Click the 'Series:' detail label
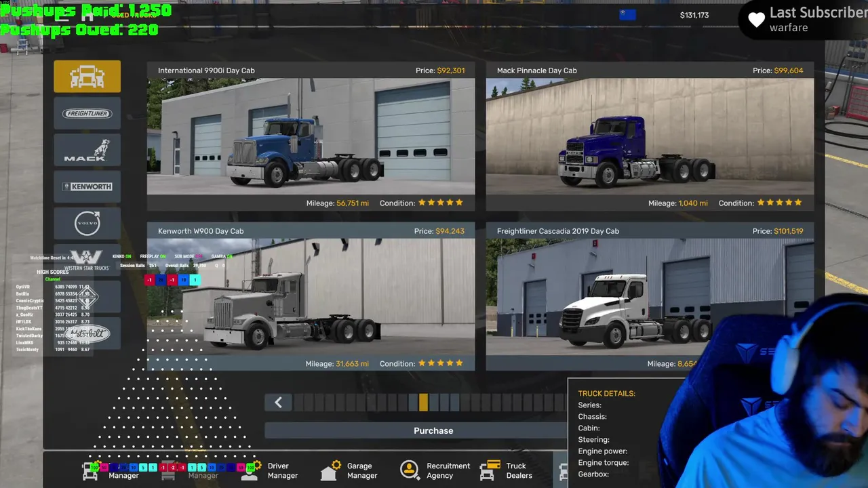 point(590,405)
